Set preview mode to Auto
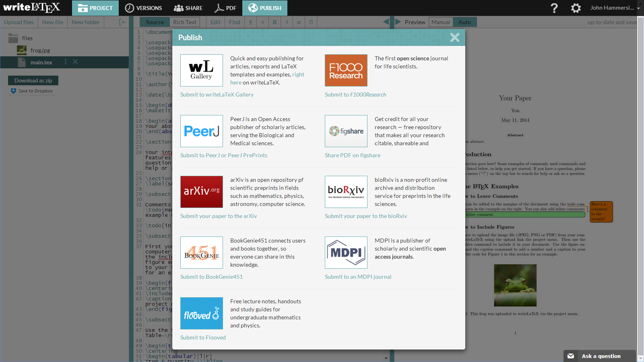The width and height of the screenshot is (644, 362). (464, 22)
